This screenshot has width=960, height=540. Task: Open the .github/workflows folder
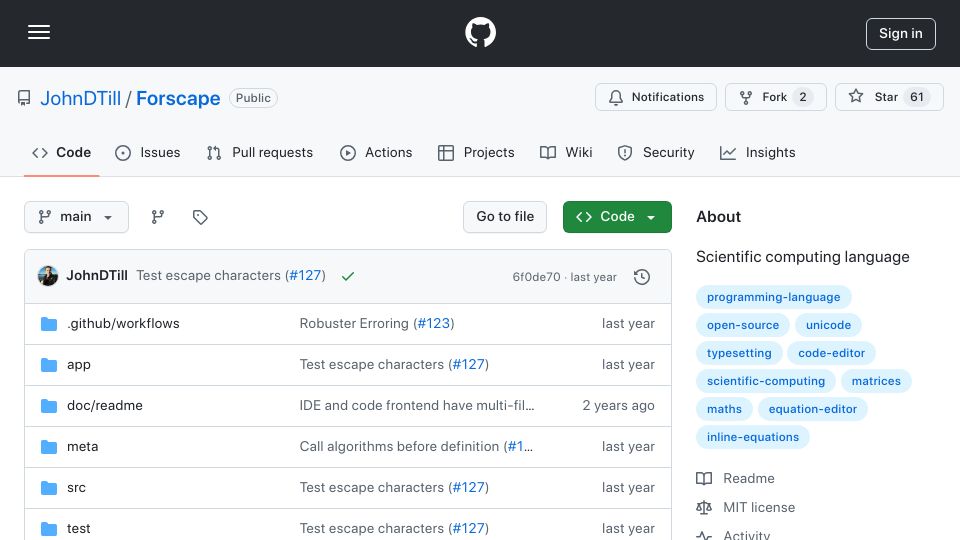[123, 323]
